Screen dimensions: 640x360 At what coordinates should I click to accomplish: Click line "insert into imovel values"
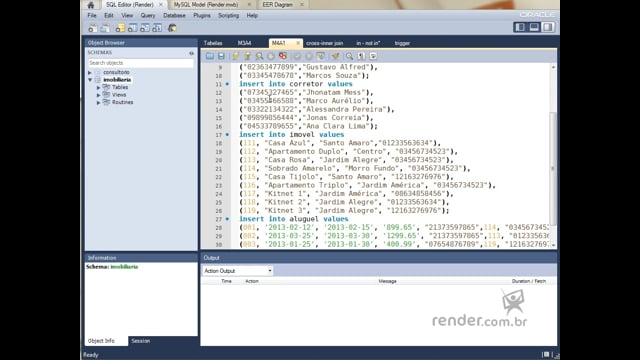click(x=291, y=134)
